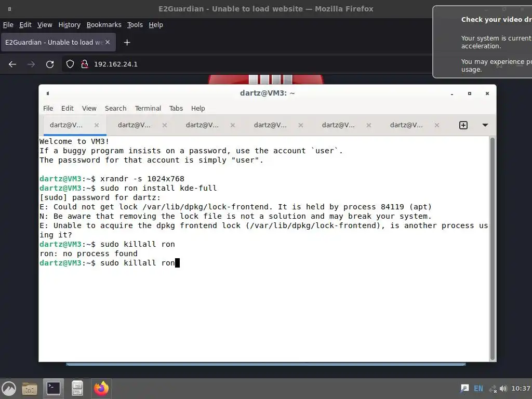
Task: Close the terminal window
Action: (487, 94)
